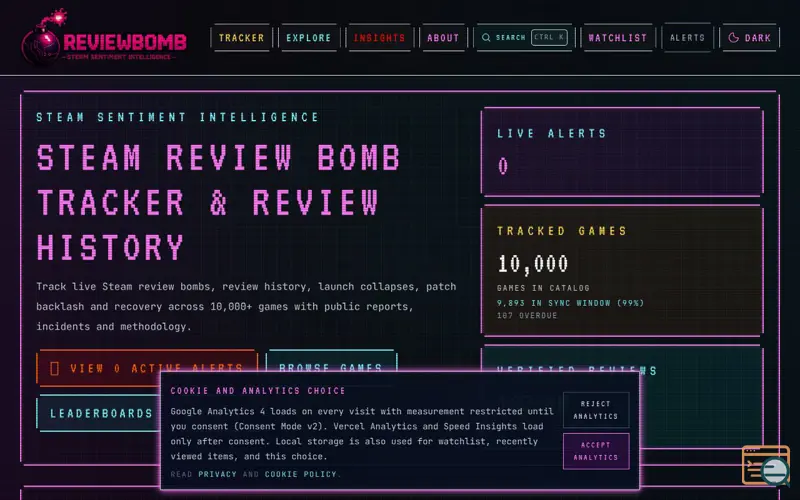Go to the Explore section

[308, 38]
